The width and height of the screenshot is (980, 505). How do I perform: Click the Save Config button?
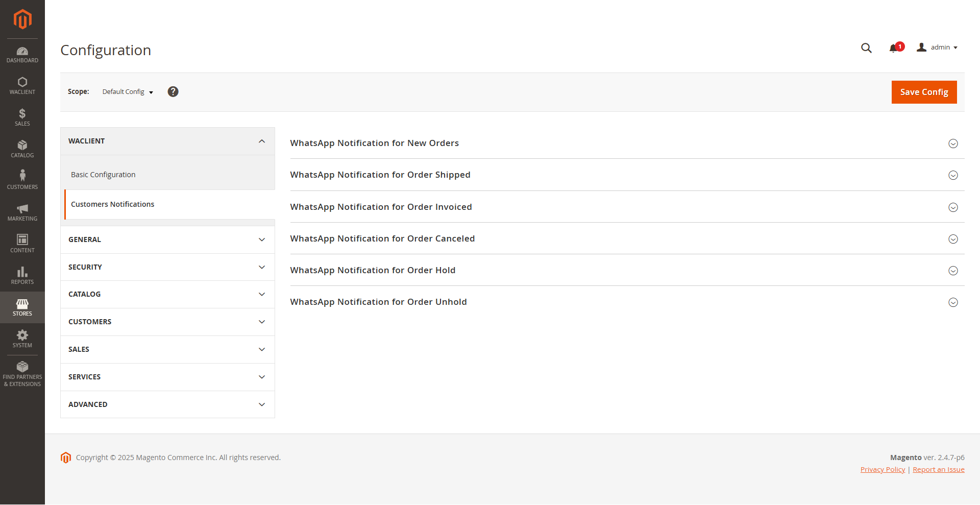[x=924, y=92]
